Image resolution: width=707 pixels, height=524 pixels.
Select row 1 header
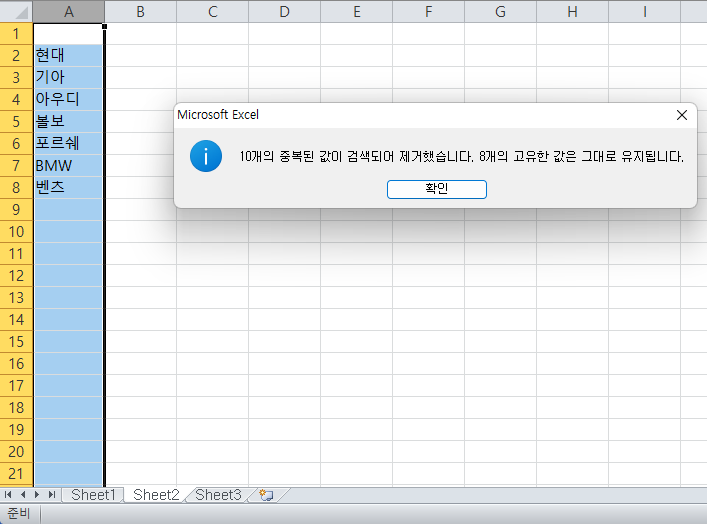click(x=16, y=33)
